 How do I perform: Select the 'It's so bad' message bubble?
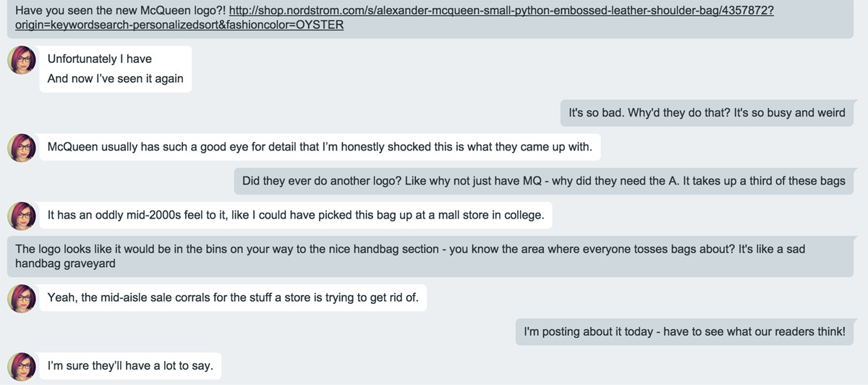[x=707, y=113]
